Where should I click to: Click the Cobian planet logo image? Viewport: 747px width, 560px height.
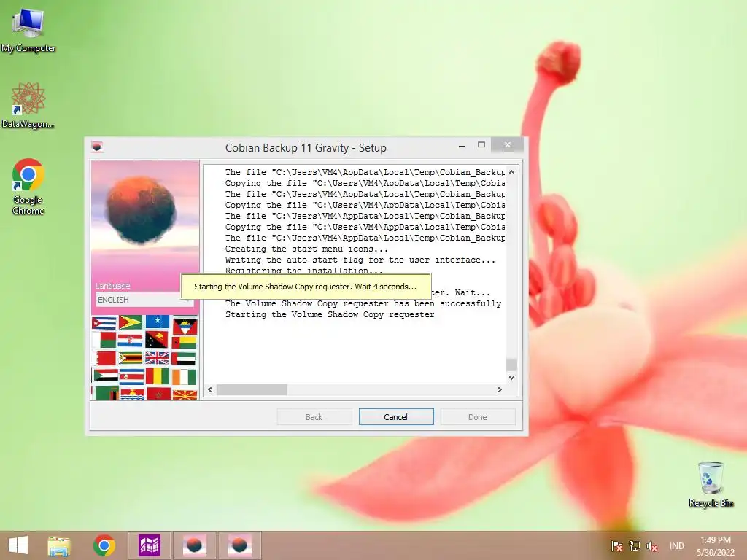pyautogui.click(x=141, y=210)
